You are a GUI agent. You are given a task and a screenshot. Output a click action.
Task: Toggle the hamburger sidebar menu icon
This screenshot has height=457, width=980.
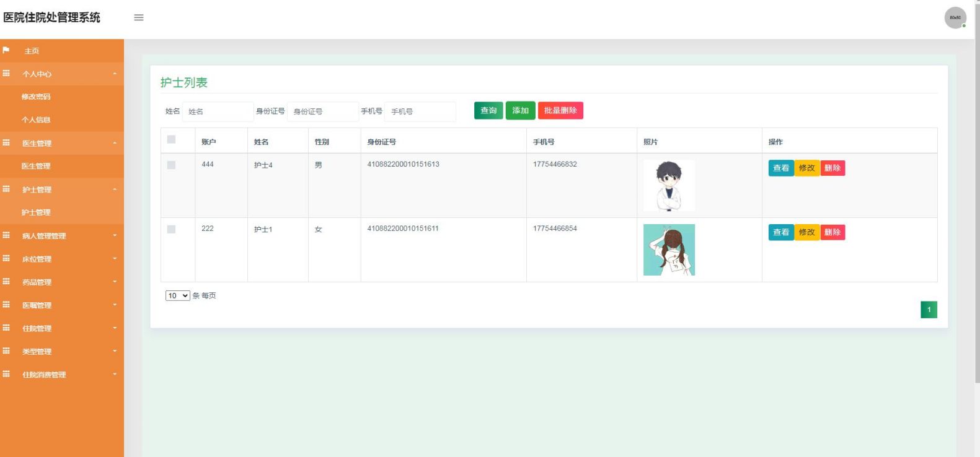click(x=139, y=17)
